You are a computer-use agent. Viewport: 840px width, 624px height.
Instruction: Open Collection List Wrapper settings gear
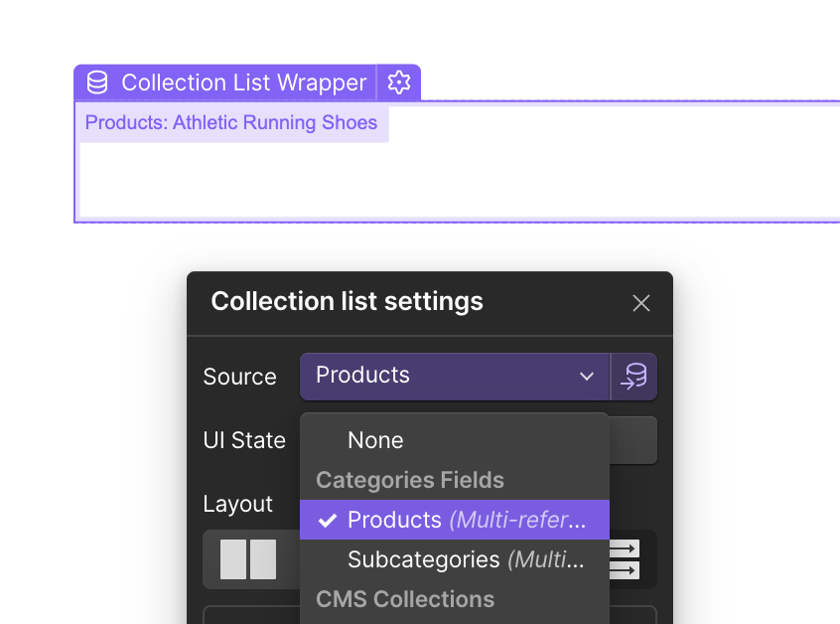(399, 82)
